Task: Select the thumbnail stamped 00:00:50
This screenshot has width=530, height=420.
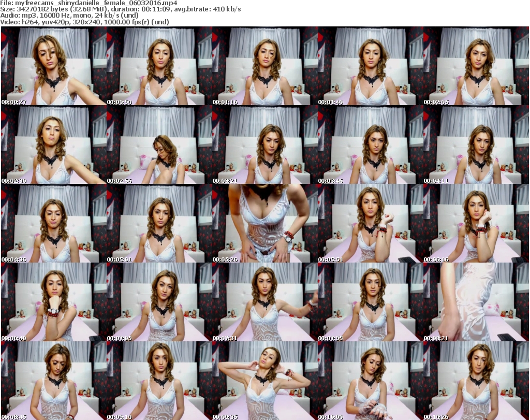Action: click(159, 66)
